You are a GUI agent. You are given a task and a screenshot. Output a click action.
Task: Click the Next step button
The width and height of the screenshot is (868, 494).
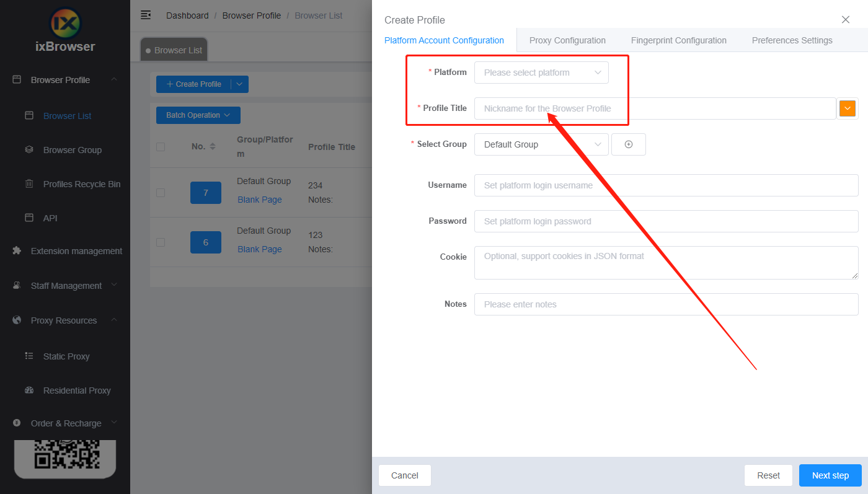[x=830, y=475]
